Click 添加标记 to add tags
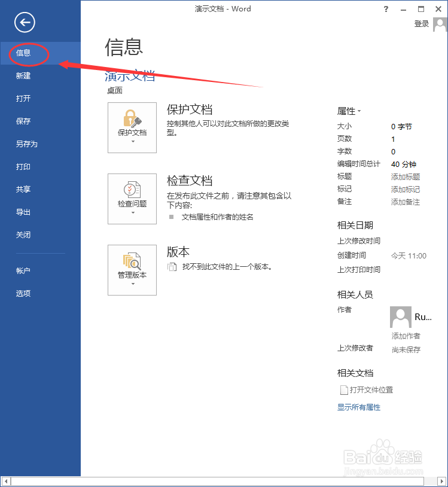 pyautogui.click(x=406, y=190)
